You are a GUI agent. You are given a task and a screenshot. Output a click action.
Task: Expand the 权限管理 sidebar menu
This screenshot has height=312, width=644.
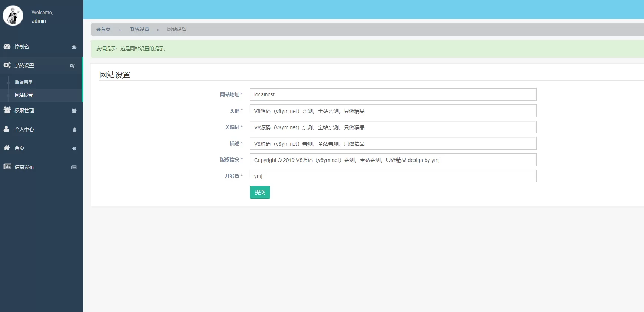(x=24, y=110)
